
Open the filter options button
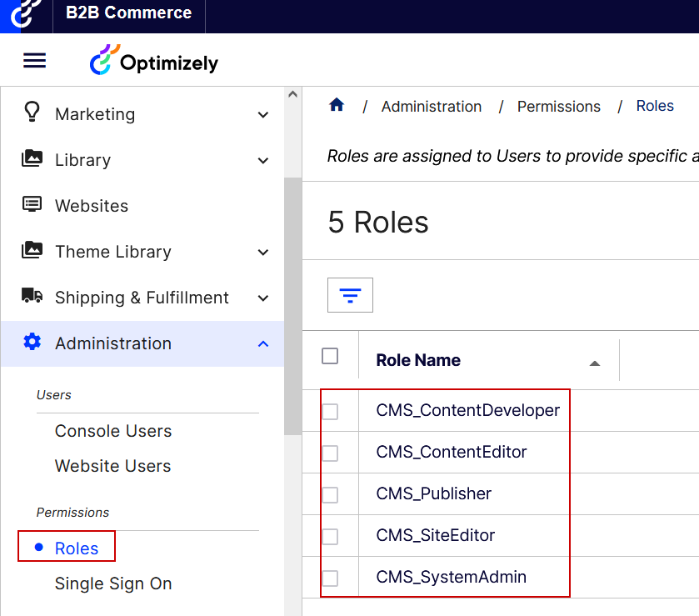coord(350,295)
